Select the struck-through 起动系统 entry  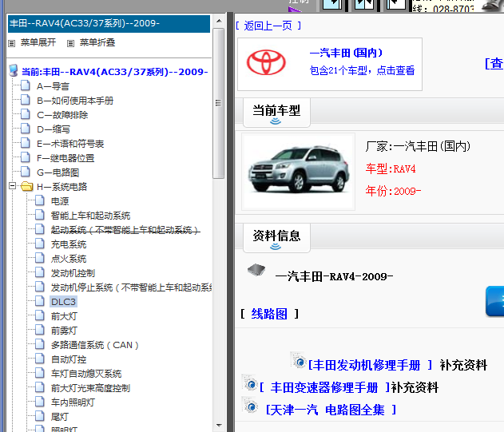tap(125, 230)
